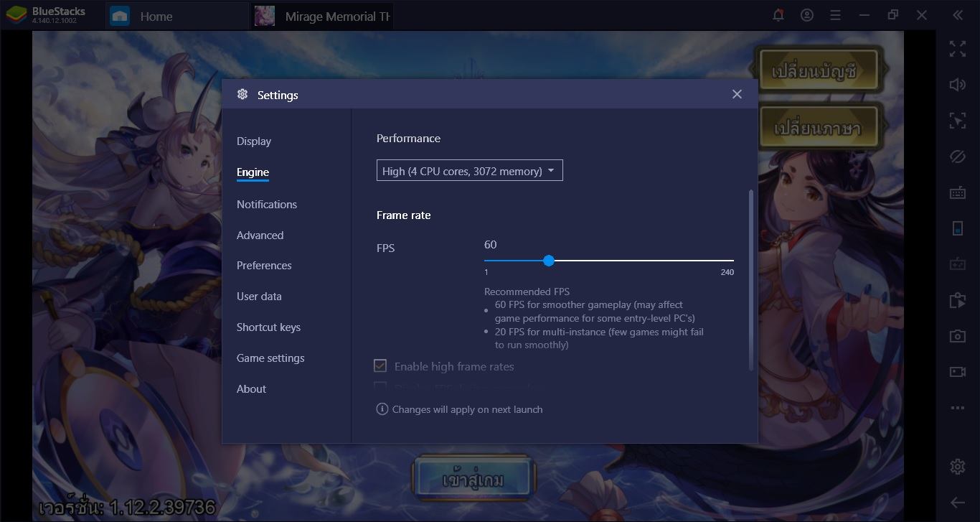Click the Performance heading
The image size is (980, 522).
point(408,139)
